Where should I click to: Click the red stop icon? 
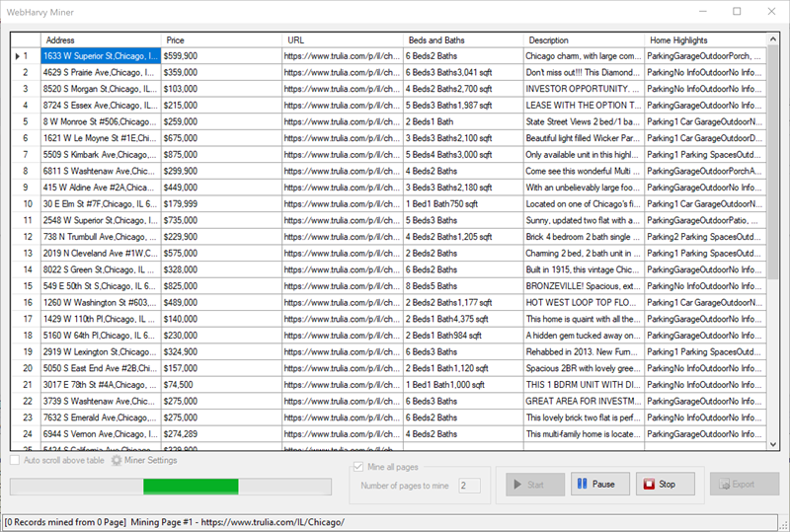coord(648,485)
